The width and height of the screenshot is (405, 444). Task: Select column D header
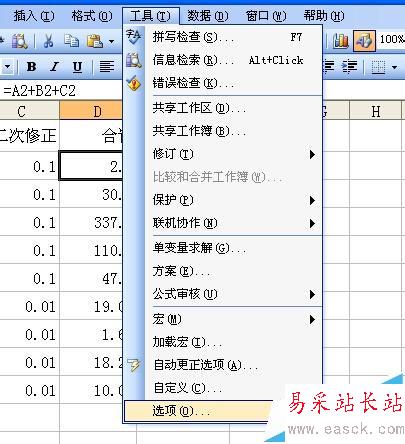click(91, 111)
